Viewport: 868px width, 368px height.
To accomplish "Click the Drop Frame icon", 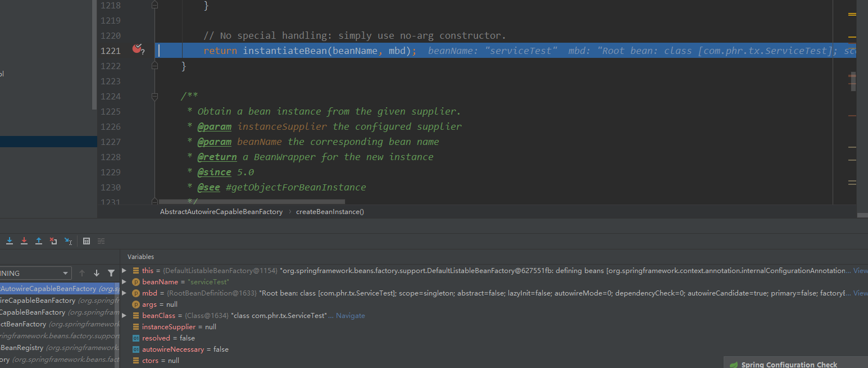I will [x=53, y=240].
